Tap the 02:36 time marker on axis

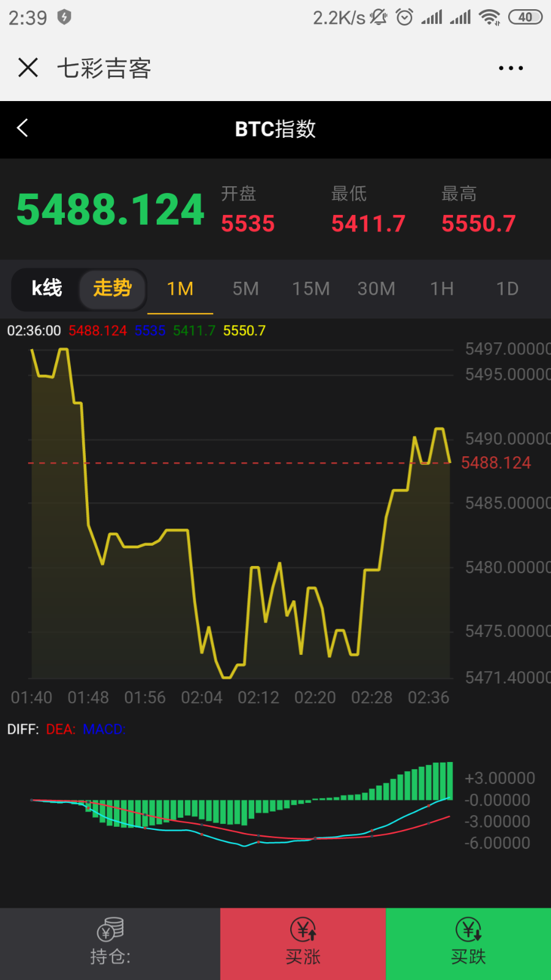429,698
